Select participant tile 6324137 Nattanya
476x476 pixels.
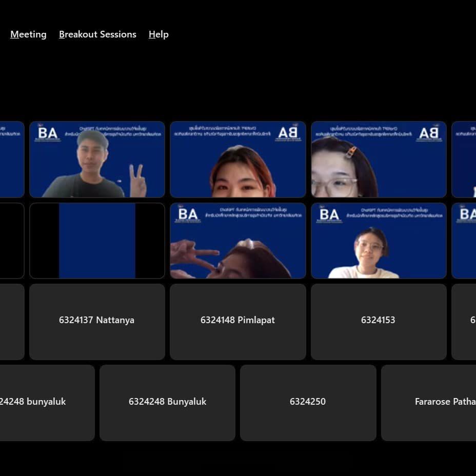click(x=97, y=322)
